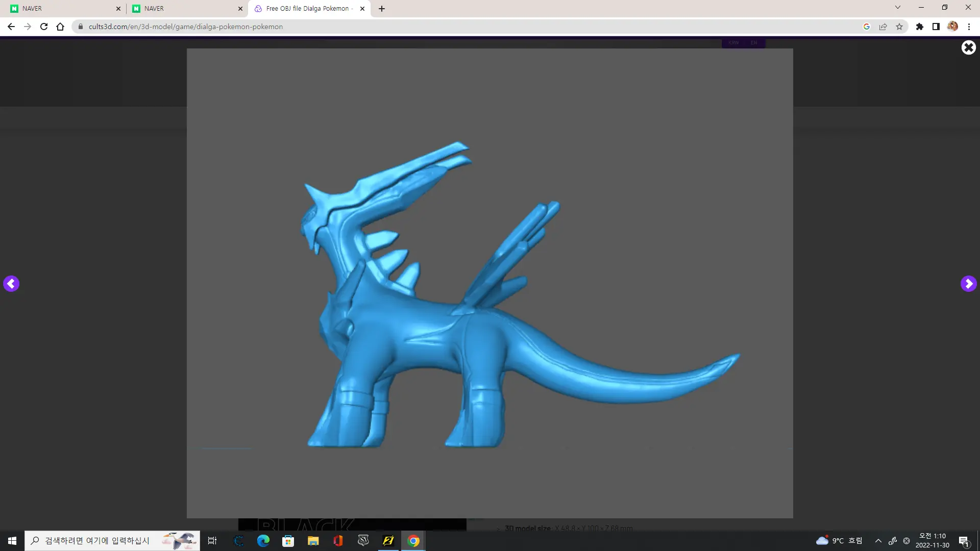
Task: Open the Chrome profile avatar
Action: pos(952,27)
